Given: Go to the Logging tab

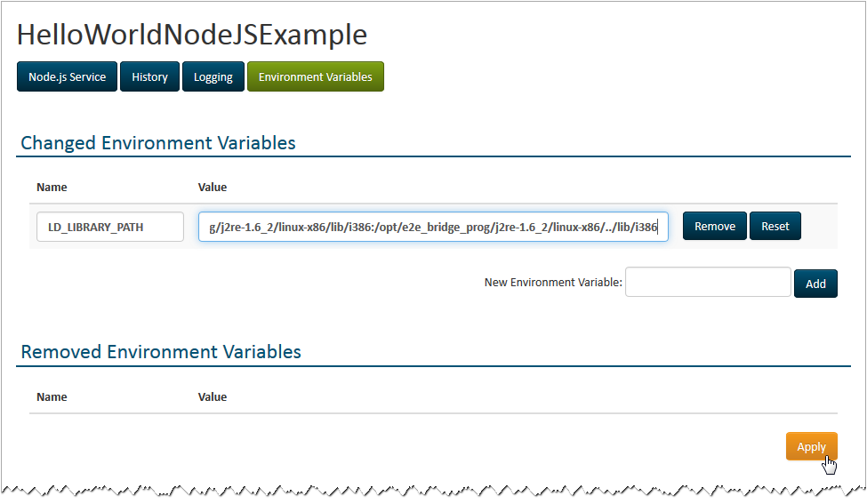Looking at the screenshot, I should click(x=213, y=77).
